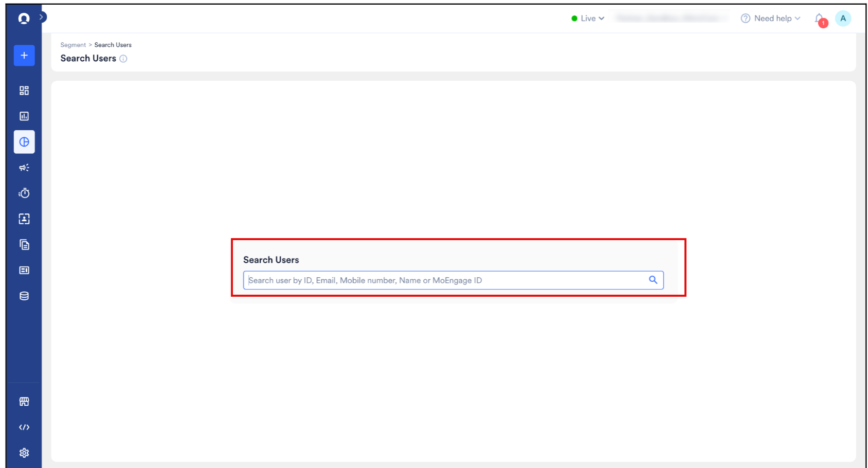This screenshot has height=468, width=868.
Task: Click the magnifier search icon in field
Action: click(653, 280)
